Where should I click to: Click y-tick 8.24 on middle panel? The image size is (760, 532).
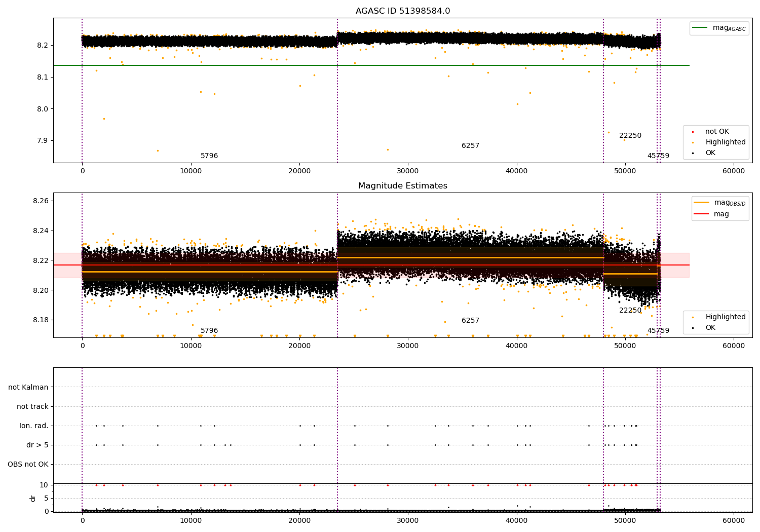coord(41,231)
